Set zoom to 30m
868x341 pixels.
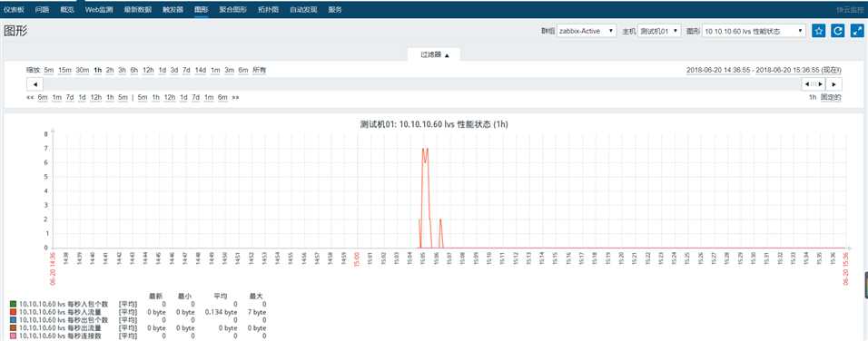coord(83,70)
